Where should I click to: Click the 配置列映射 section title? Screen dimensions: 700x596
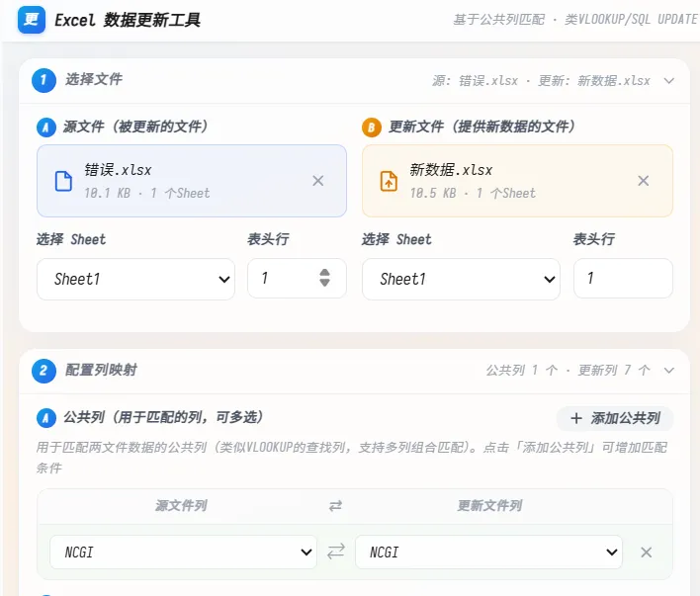click(101, 370)
